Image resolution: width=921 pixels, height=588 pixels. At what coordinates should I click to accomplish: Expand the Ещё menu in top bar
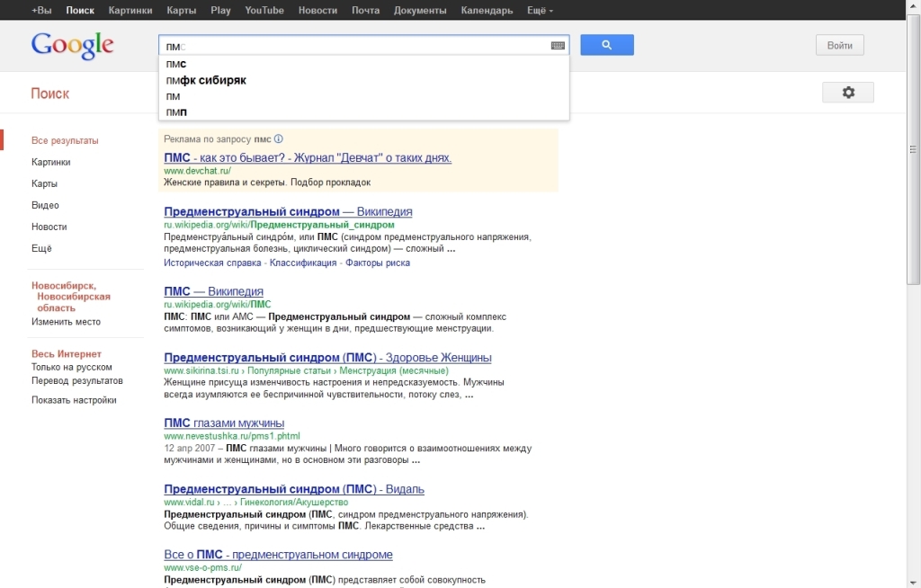(540, 10)
